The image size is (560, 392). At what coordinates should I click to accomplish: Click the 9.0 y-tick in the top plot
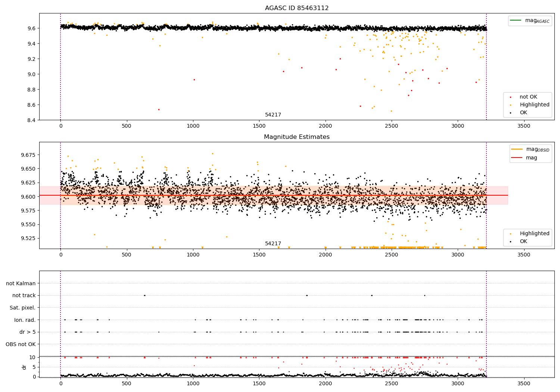[x=31, y=74]
